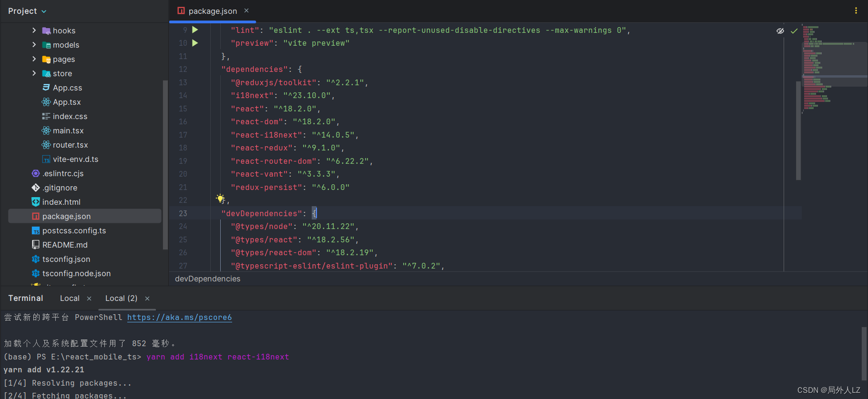Switch to the Local terminal tab
868x399 pixels.
pos(70,299)
